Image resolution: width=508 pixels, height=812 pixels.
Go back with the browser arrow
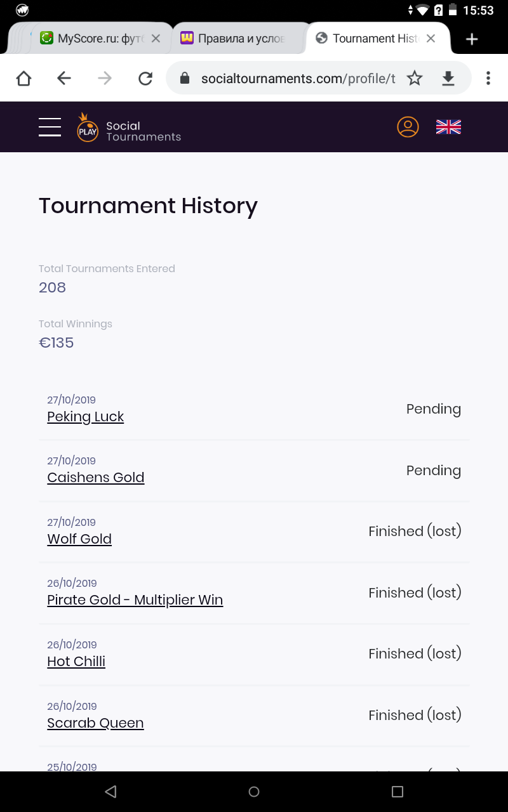64,78
